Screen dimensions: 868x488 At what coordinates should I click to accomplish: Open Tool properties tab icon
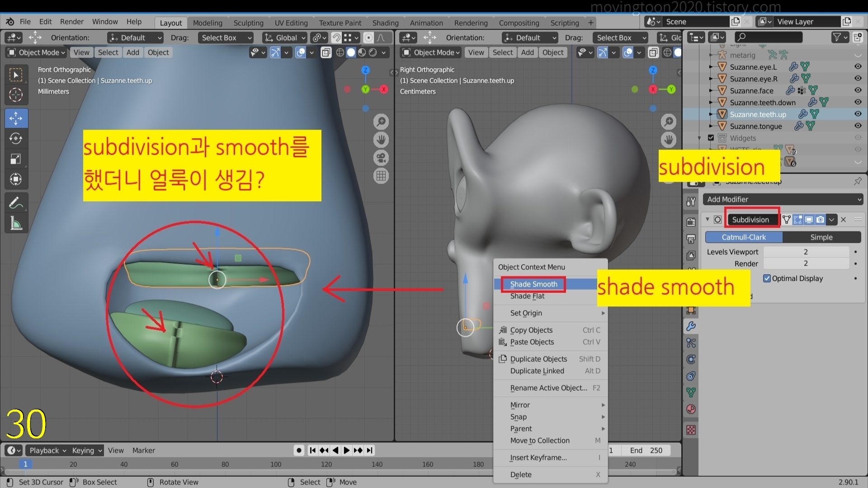click(x=691, y=202)
